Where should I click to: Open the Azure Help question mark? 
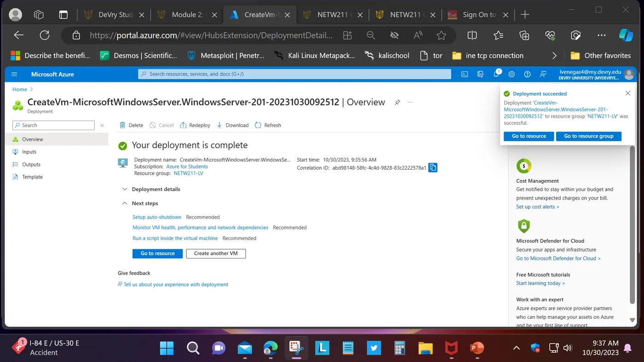527,74
